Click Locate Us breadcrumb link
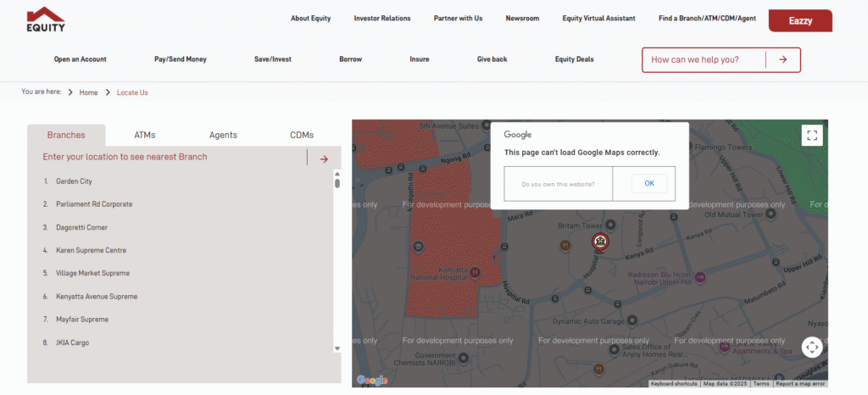Image resolution: width=868 pixels, height=395 pixels. click(x=132, y=92)
